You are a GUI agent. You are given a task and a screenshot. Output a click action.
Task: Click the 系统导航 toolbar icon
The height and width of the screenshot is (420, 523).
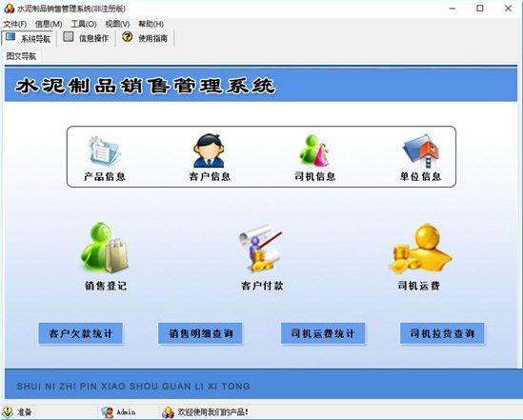(x=10, y=37)
